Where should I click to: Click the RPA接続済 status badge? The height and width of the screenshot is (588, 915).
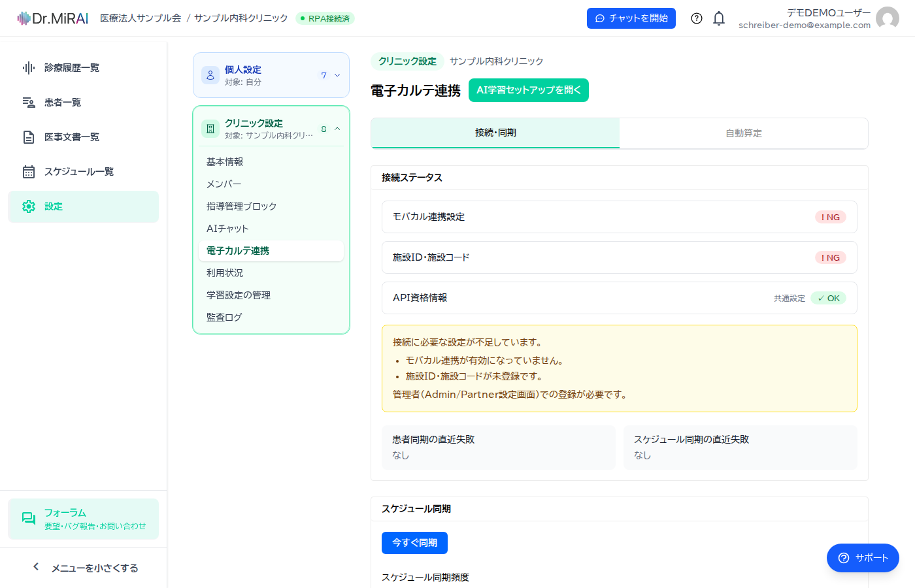tap(325, 18)
